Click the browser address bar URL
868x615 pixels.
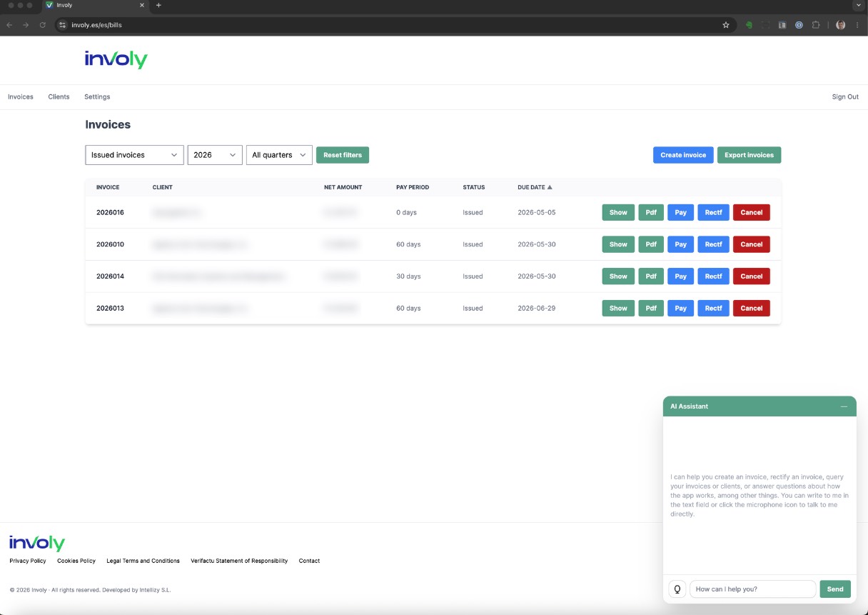(x=96, y=24)
